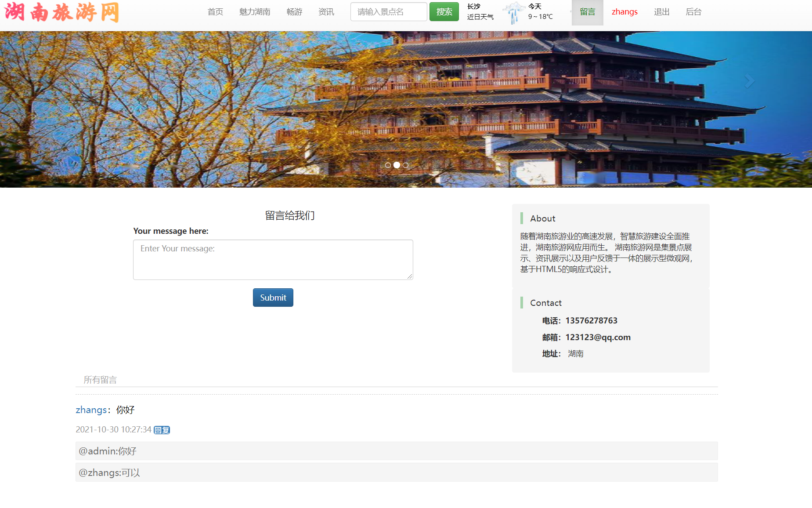Select the third carousel indicator dot
The height and width of the screenshot is (508, 812).
(x=405, y=165)
